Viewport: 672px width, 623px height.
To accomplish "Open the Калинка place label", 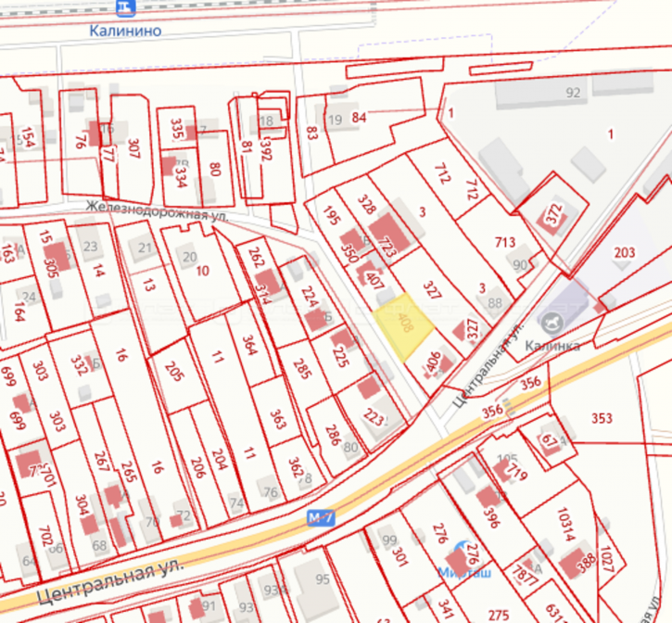I will point(554,345).
